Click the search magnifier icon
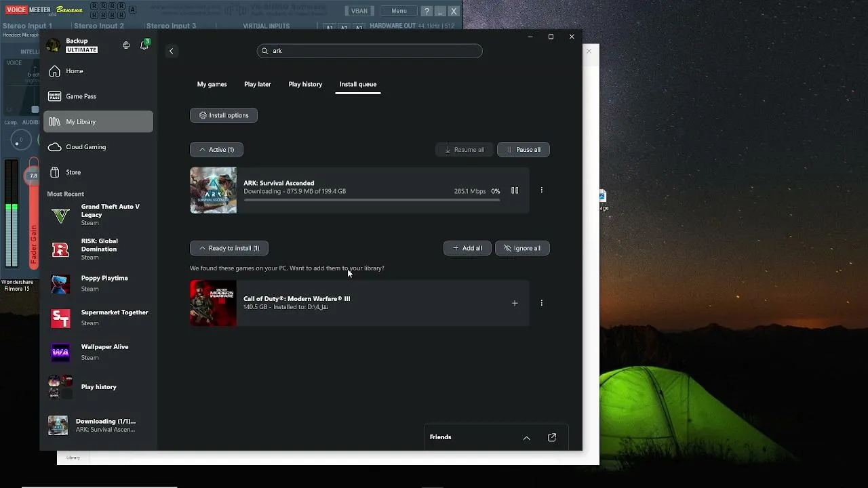 click(266, 51)
